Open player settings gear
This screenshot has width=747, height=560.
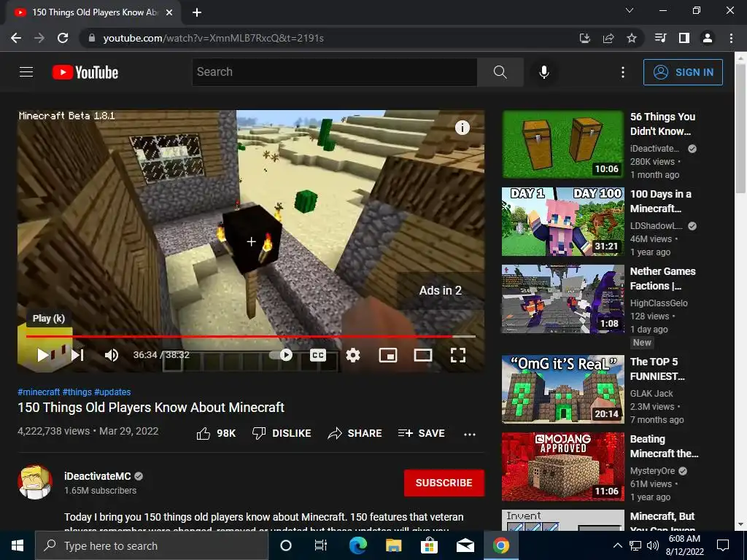353,355
